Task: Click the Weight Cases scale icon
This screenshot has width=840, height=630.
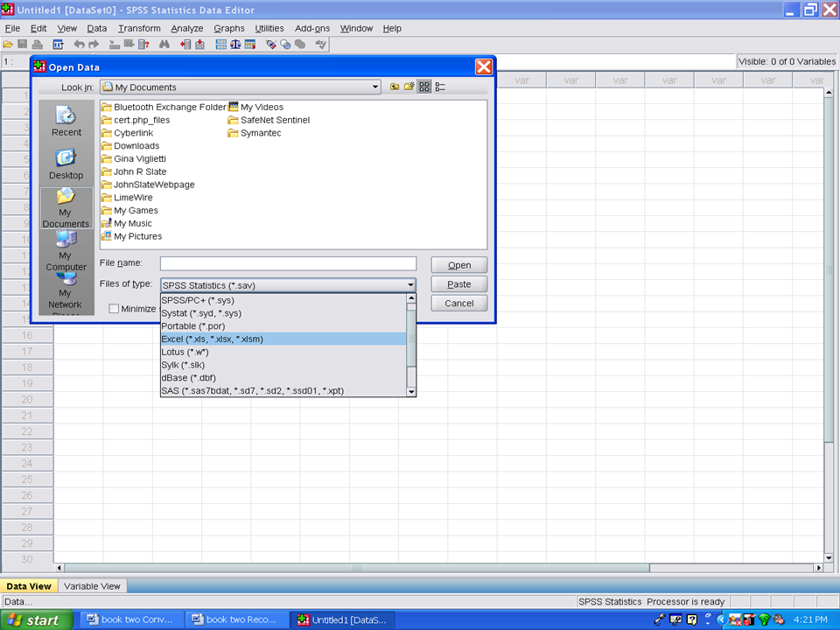Action: [235, 45]
